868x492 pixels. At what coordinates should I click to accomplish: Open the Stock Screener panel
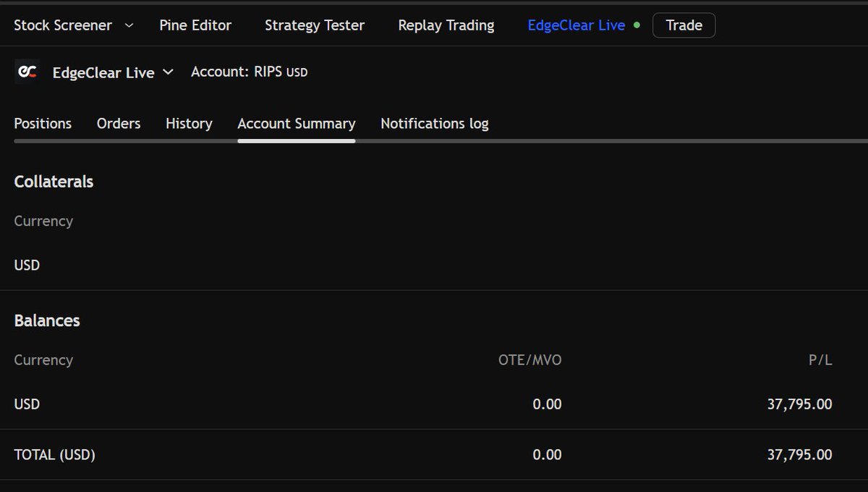(x=63, y=25)
